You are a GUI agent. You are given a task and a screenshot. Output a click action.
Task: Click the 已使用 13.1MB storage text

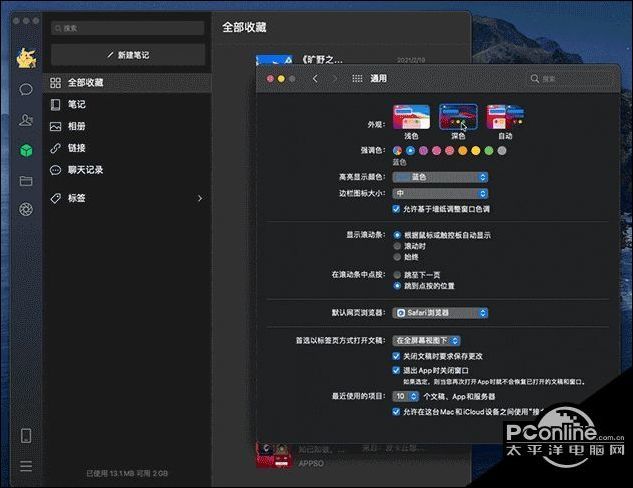coord(127,473)
